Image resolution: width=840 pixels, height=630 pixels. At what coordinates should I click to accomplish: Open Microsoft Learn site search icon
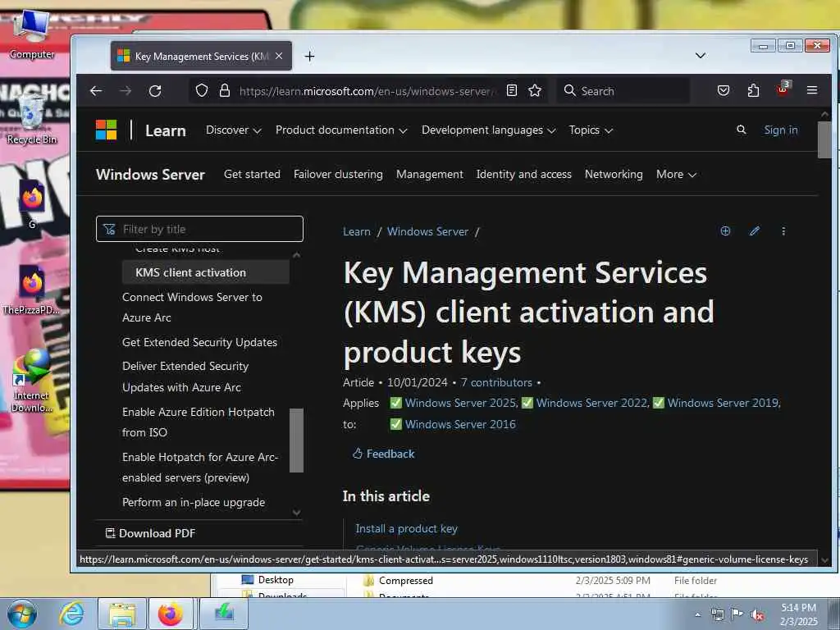(742, 130)
